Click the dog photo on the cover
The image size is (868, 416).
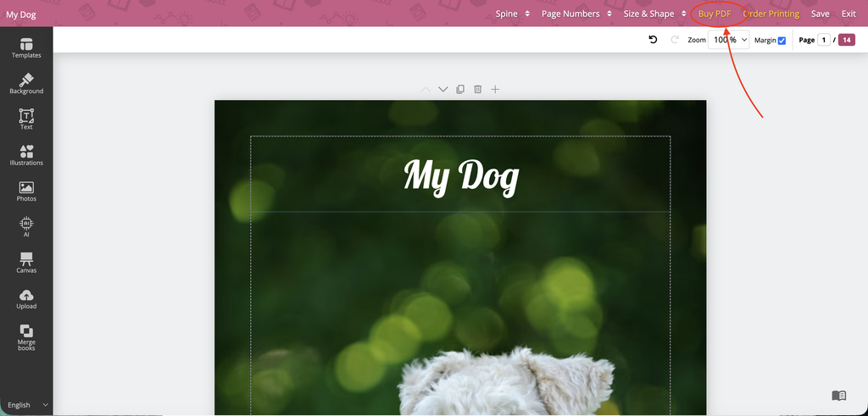coord(507,380)
